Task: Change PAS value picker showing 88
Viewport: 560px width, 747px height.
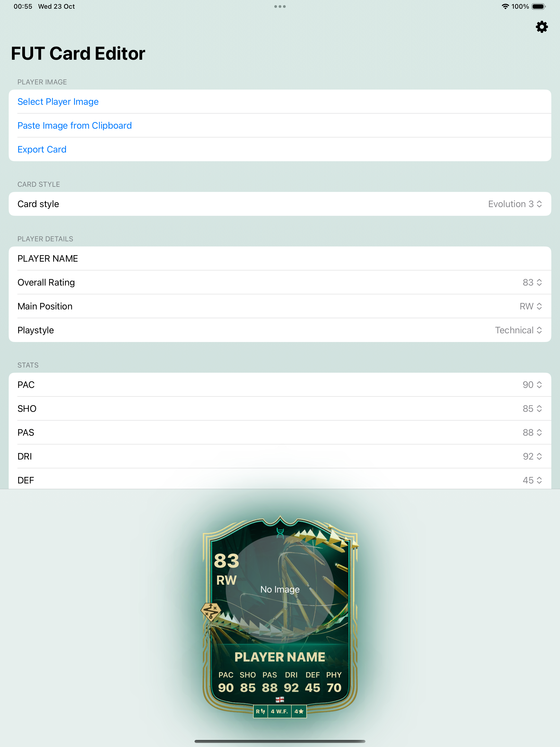Action: [280, 433]
